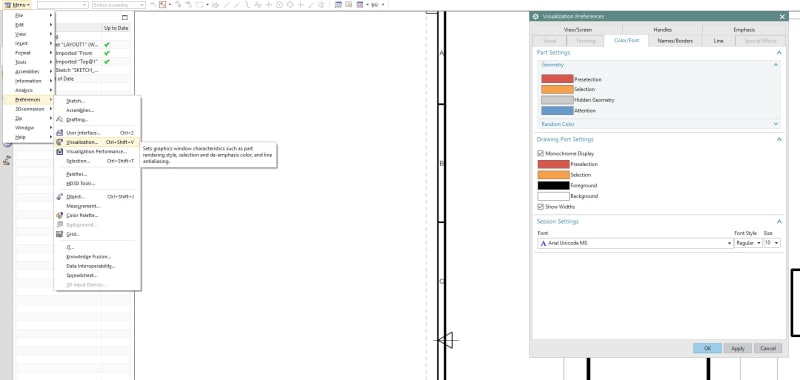Open the Edit menu

click(x=29, y=24)
